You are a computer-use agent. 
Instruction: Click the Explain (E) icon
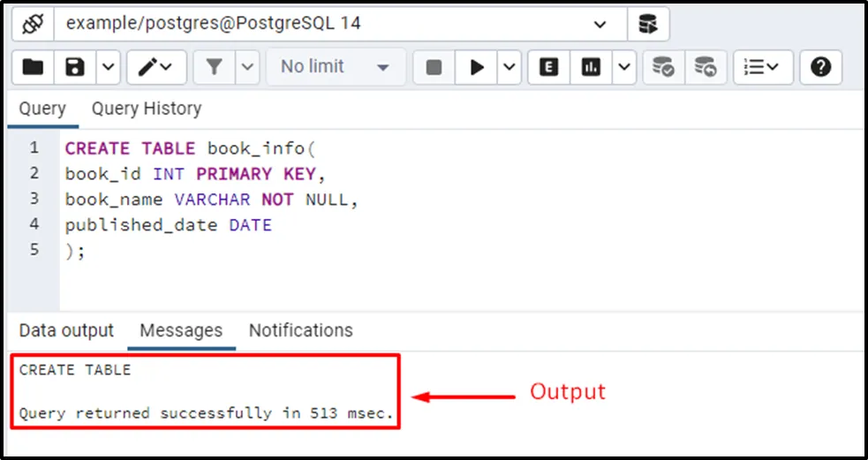point(548,67)
